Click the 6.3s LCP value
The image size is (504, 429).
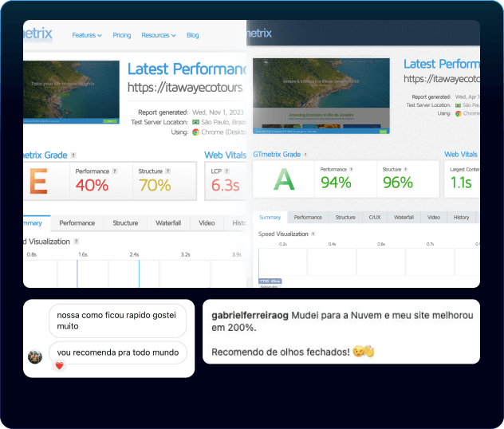point(226,185)
